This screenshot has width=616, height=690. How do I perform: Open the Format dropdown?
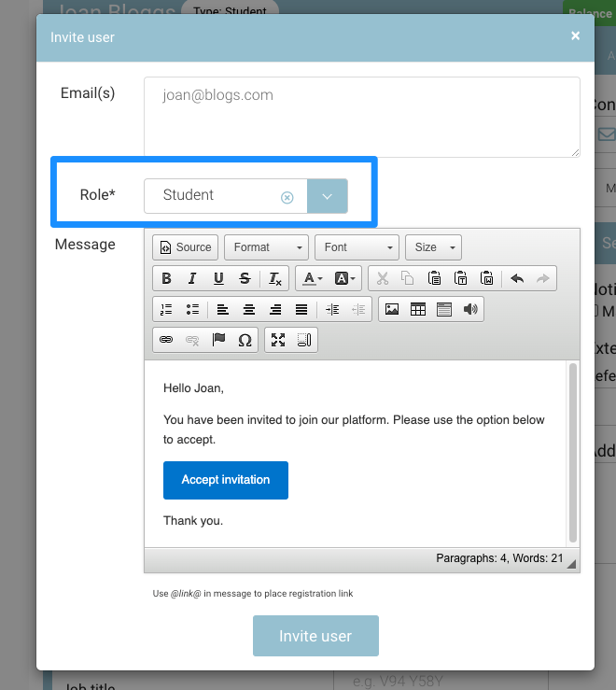point(267,247)
